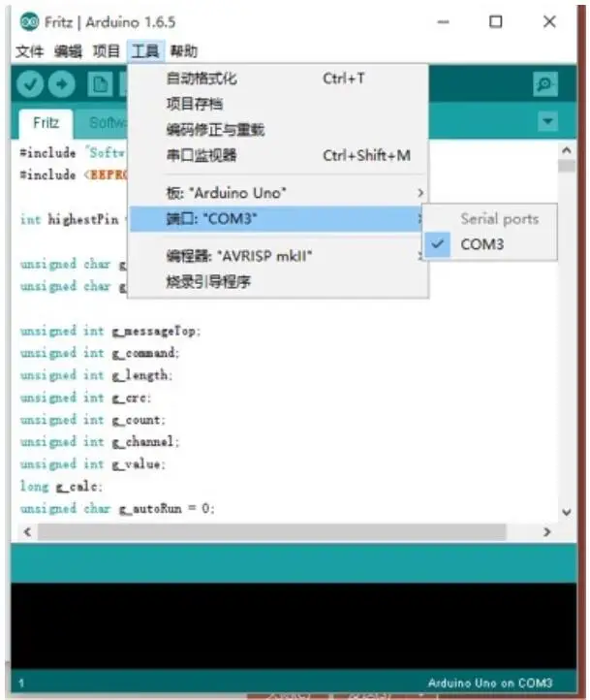Click the g_value declaration line
The height and width of the screenshot is (700, 590).
pos(93,463)
